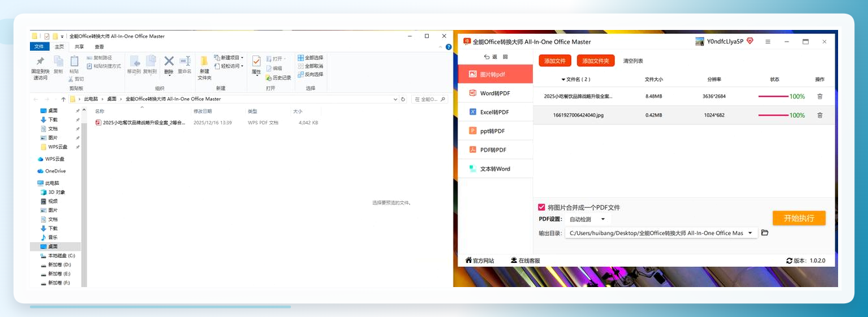Click the refresh icon beside 版本 1.0.2.0
Screen dimensions: 868x317
[789, 260]
